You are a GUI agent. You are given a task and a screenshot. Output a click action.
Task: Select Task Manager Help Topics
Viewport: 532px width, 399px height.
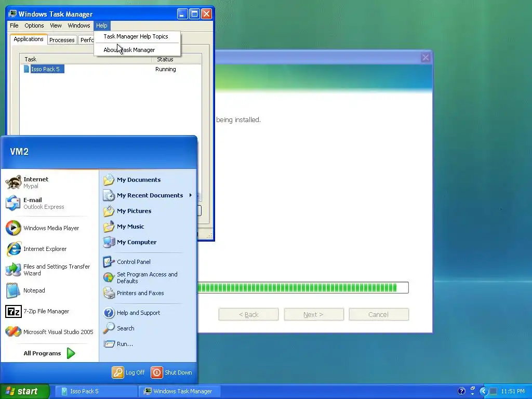[137, 36]
